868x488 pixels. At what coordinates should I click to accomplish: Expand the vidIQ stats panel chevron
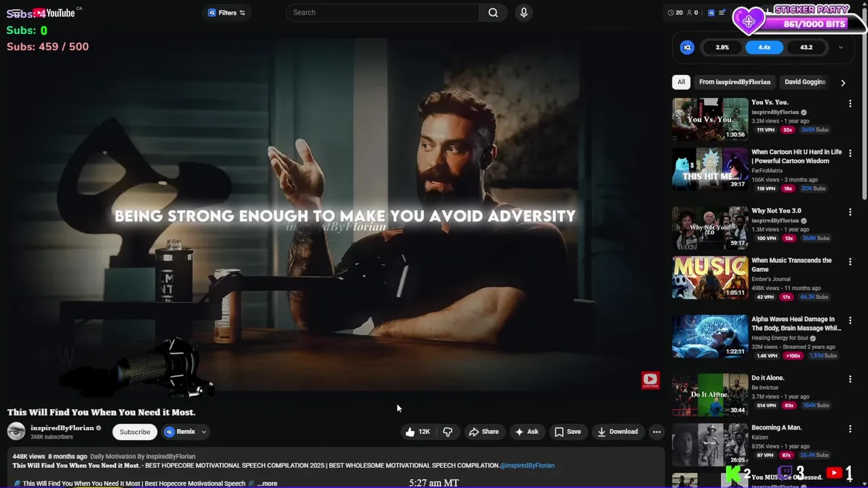pos(841,47)
